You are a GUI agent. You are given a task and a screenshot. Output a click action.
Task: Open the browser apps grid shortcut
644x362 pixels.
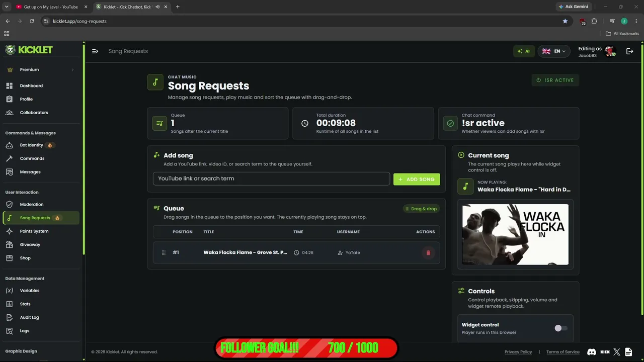[x=7, y=34]
